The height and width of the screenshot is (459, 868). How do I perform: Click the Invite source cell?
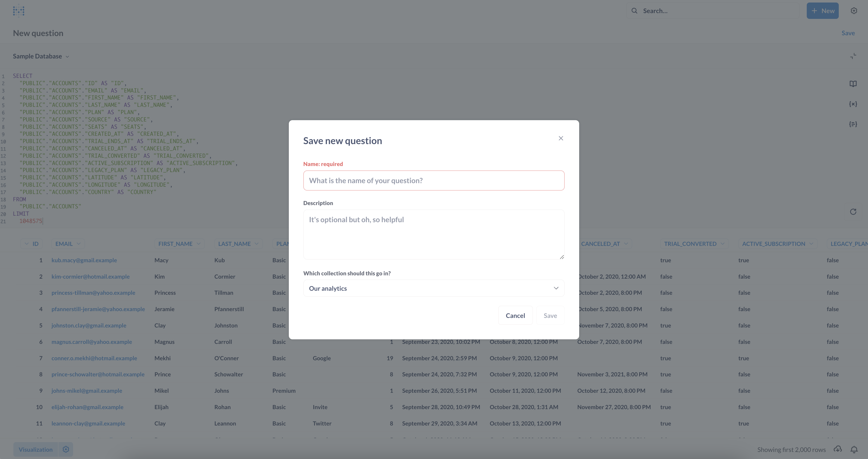pos(320,407)
